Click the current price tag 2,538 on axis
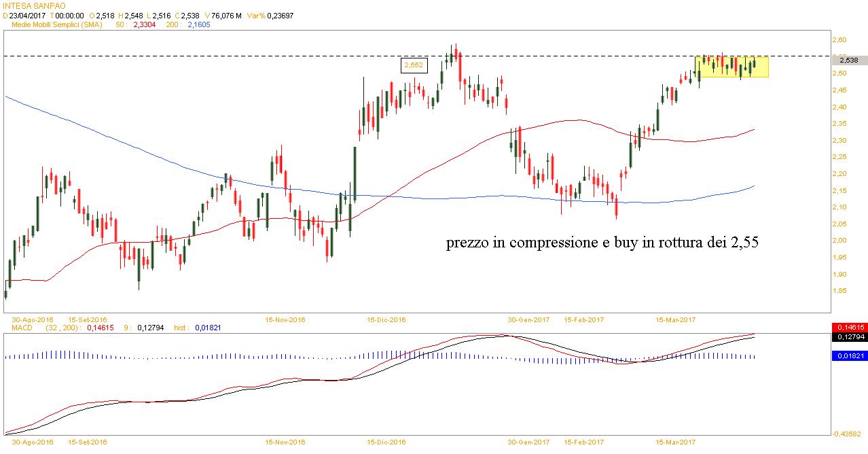Screen dimensions: 868x454 (x=850, y=60)
